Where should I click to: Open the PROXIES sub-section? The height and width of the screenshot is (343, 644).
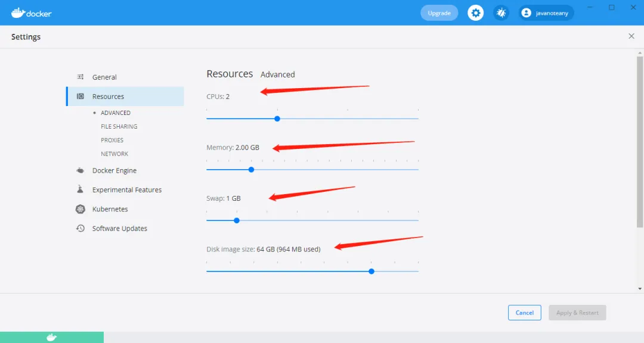pyautogui.click(x=112, y=140)
